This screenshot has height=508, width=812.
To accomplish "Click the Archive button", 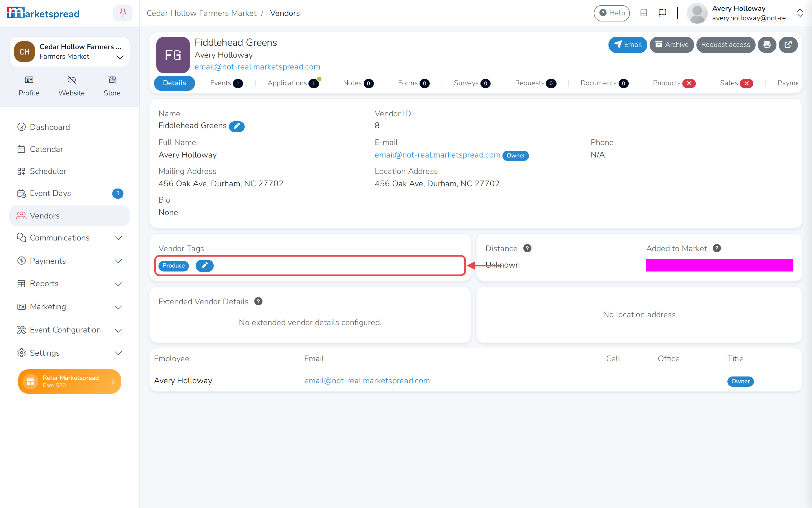I will (671, 45).
